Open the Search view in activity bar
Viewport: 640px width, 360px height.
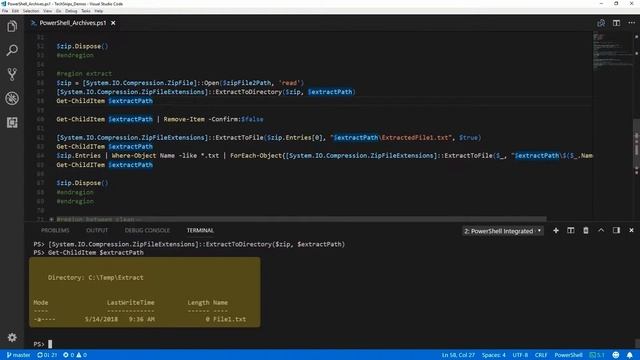click(12, 51)
